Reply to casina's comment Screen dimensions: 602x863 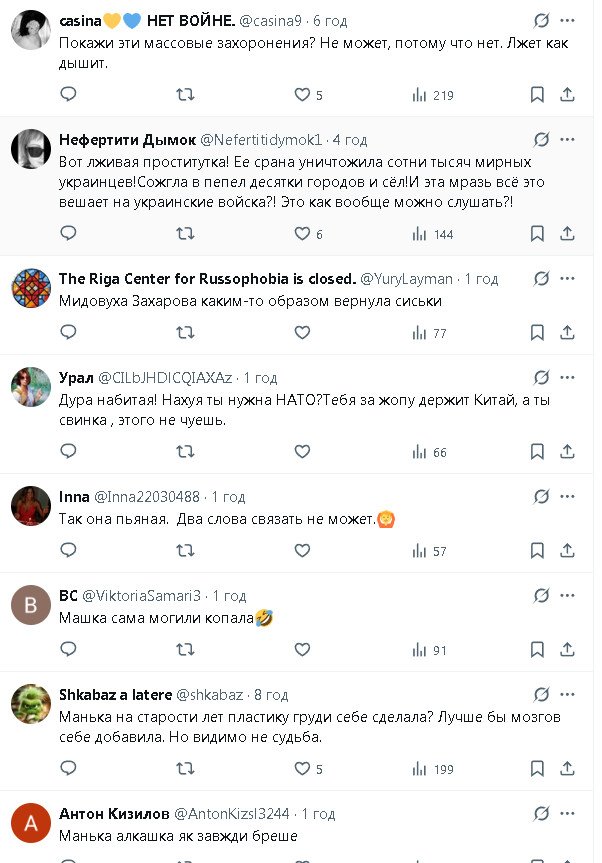[x=68, y=95]
